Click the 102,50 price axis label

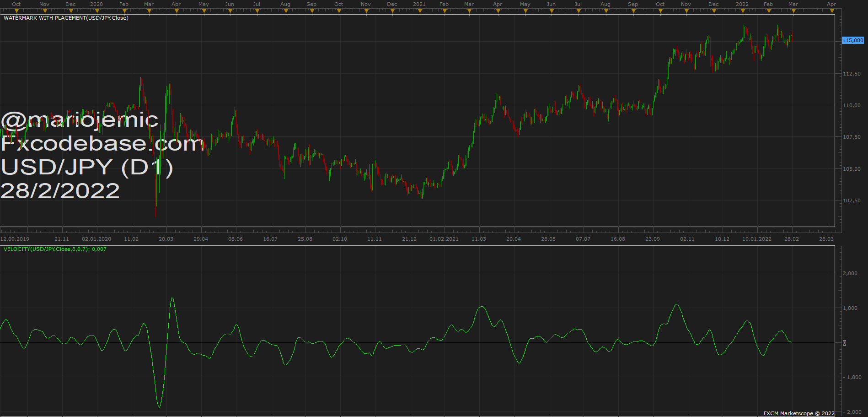pos(852,200)
